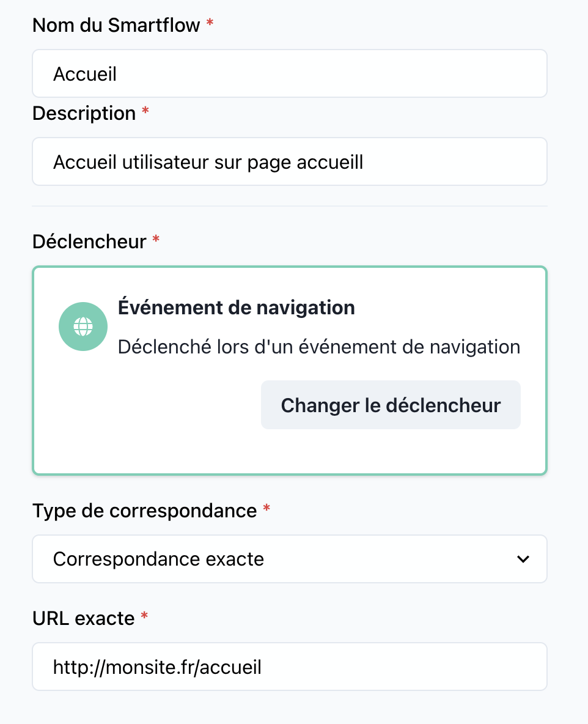Click the red asterisk beside Type de correspondance
588x724 pixels.
[266, 509]
